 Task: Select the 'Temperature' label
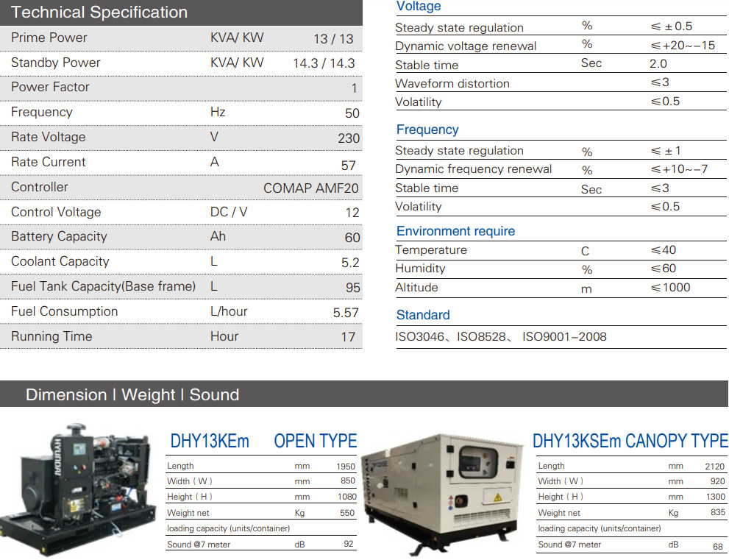(x=431, y=250)
